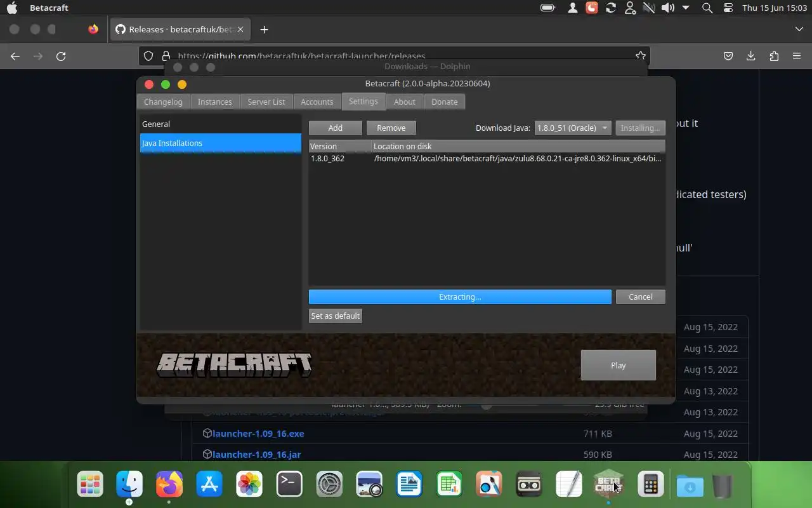Open Launchpad grid in the dock

90,485
